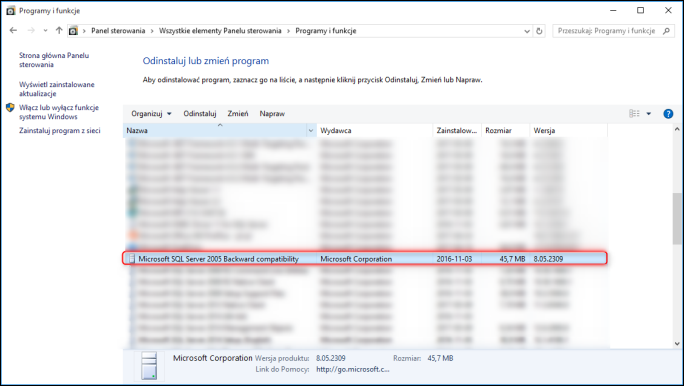This screenshot has width=684, height=386.
Task: Click Programy i funkcje breadcrumb
Action: [x=325, y=31]
